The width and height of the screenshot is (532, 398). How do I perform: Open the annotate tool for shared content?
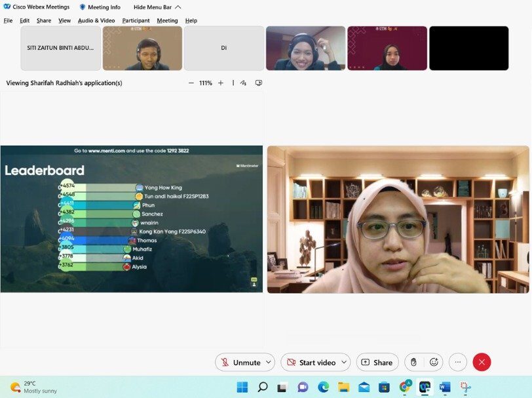pyautogui.click(x=243, y=83)
